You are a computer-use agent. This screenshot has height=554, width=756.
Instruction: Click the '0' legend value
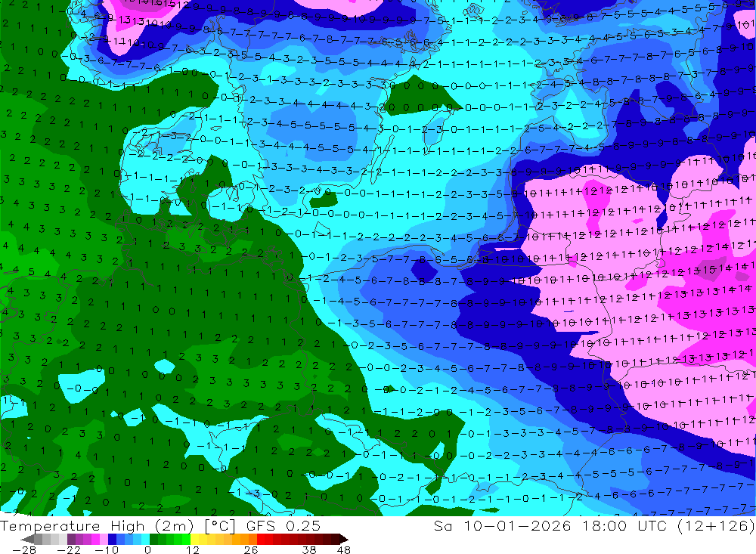[x=147, y=550]
